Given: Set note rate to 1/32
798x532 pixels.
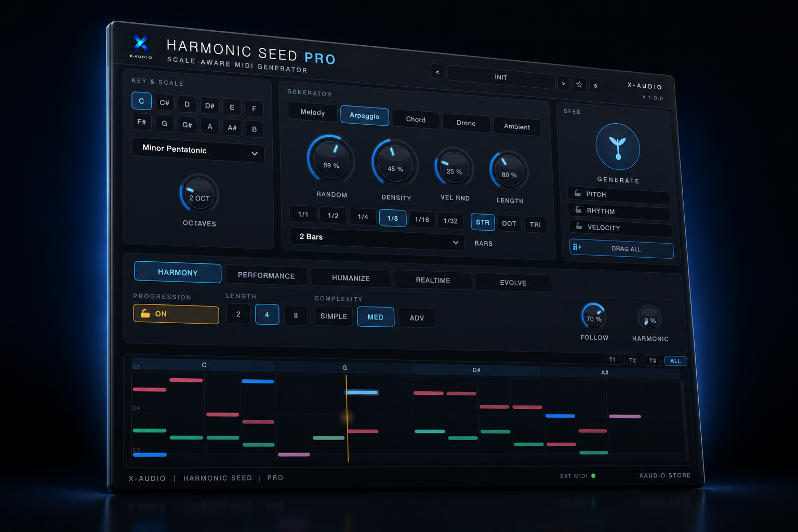Looking at the screenshot, I should 450,221.
